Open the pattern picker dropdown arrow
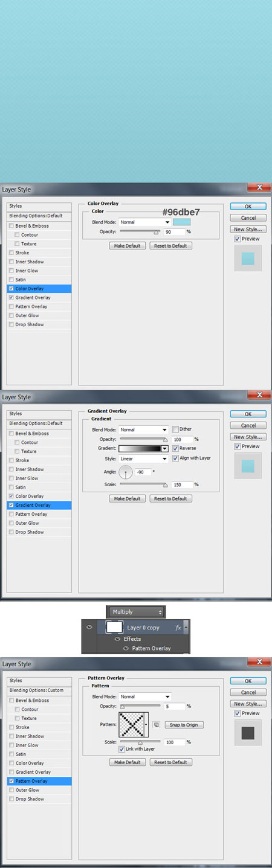272x868 pixels. (147, 724)
